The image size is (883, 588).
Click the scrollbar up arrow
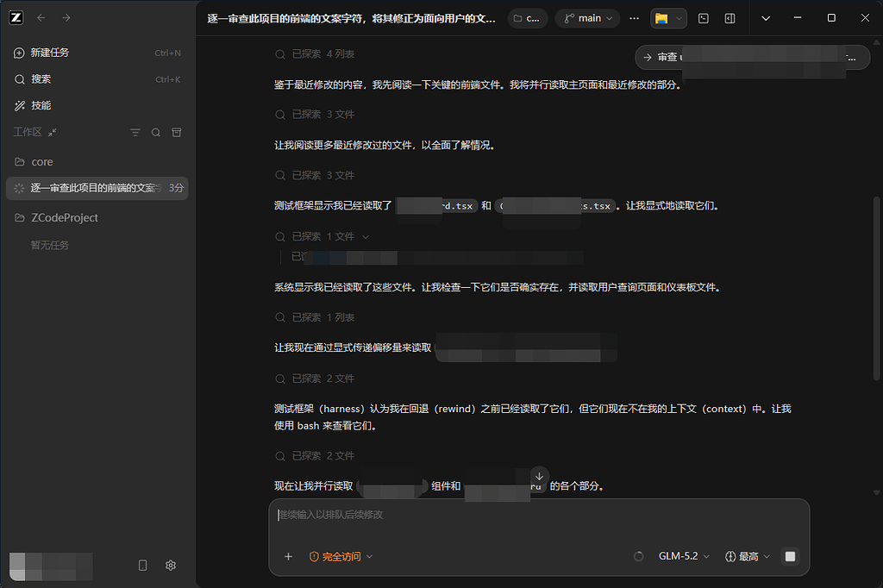(877, 42)
